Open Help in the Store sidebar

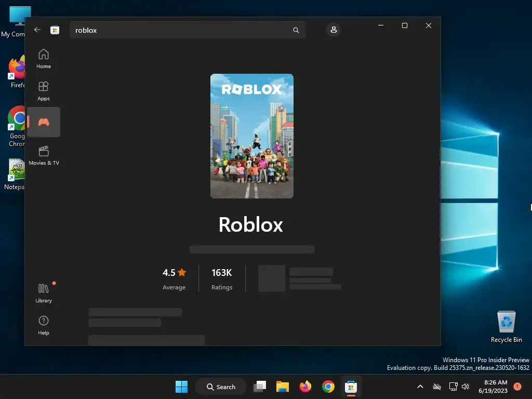click(44, 325)
